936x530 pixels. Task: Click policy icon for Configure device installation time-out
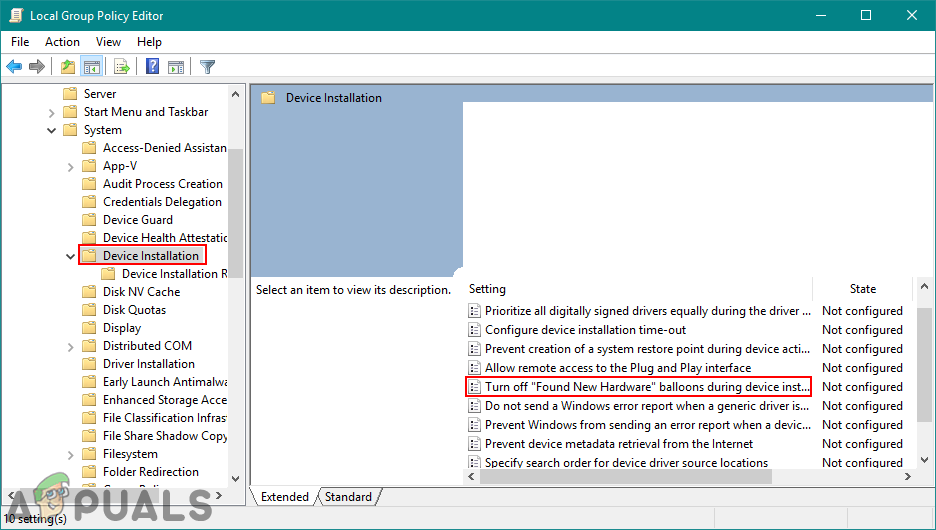pyautogui.click(x=475, y=329)
